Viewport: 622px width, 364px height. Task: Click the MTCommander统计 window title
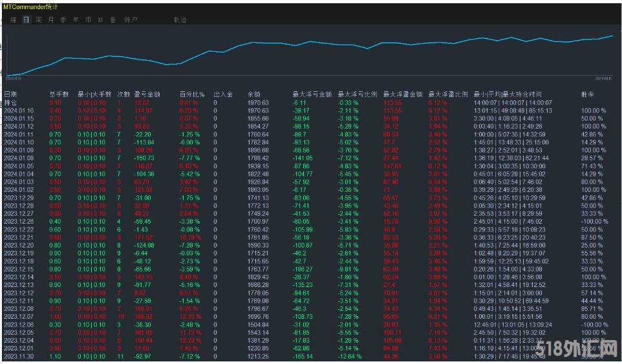[30, 6]
